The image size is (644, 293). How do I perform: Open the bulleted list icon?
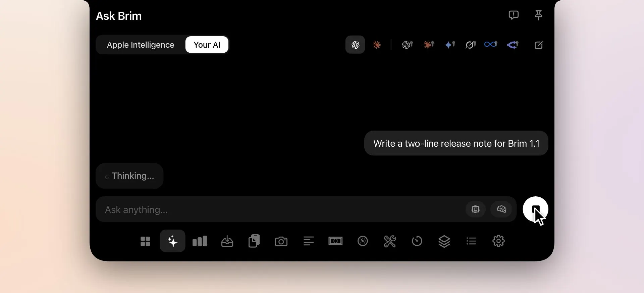[x=471, y=241]
